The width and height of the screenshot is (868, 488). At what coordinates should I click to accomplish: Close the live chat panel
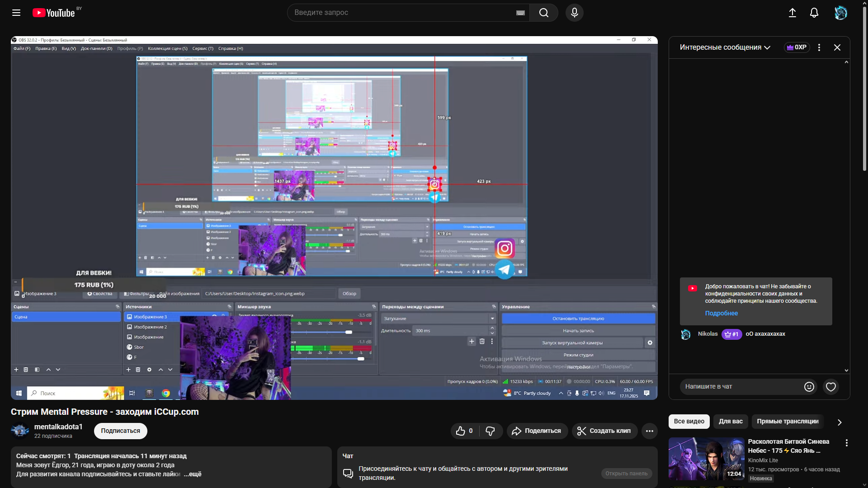(837, 47)
